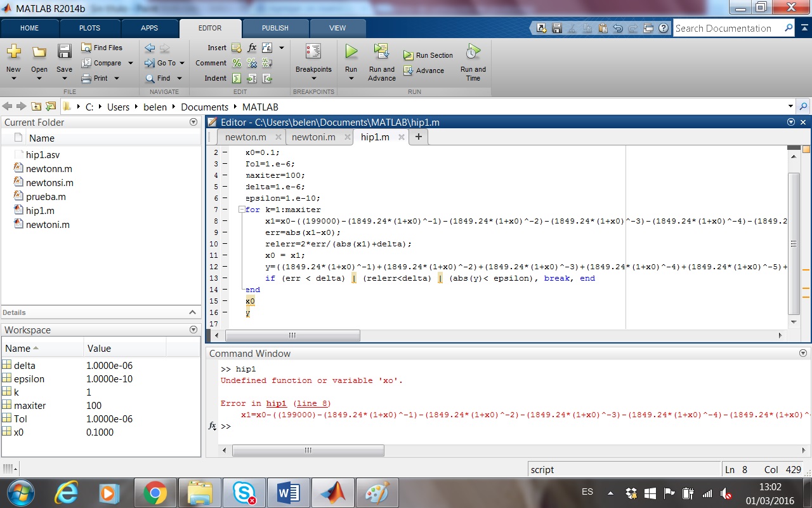Open the Save dropdown arrow

coord(64,79)
